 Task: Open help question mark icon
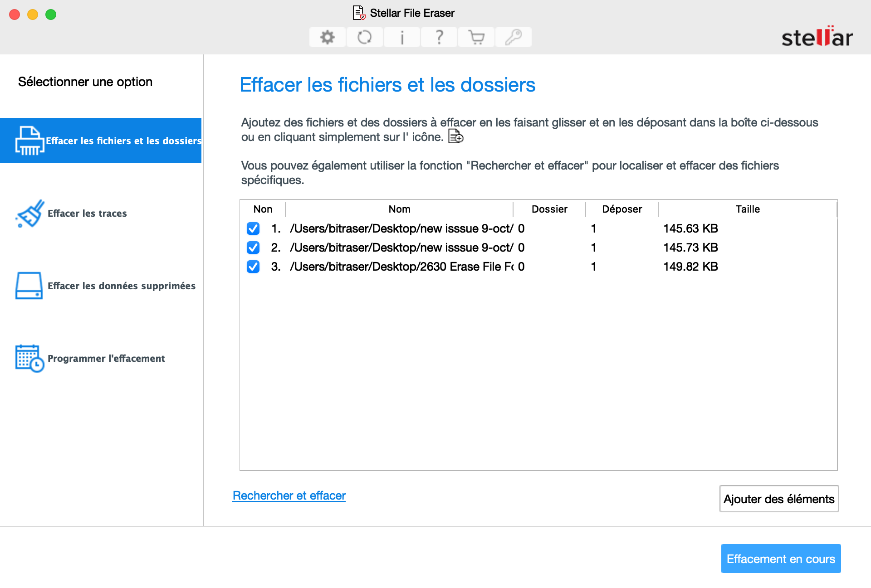(439, 37)
